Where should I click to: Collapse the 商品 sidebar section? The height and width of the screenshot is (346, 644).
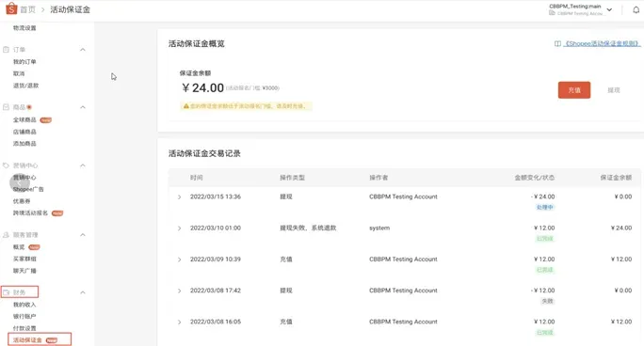coord(83,107)
